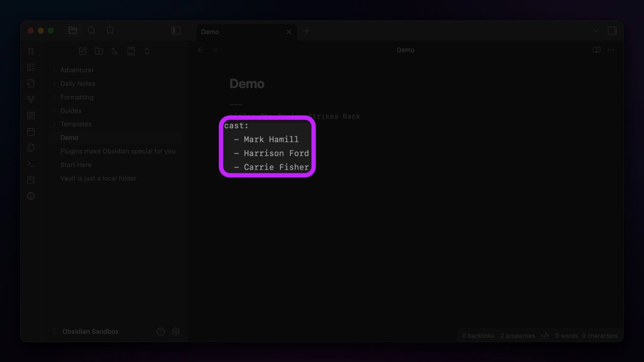This screenshot has width=644, height=362.
Task: Toggle the left sidebar
Action: (176, 31)
